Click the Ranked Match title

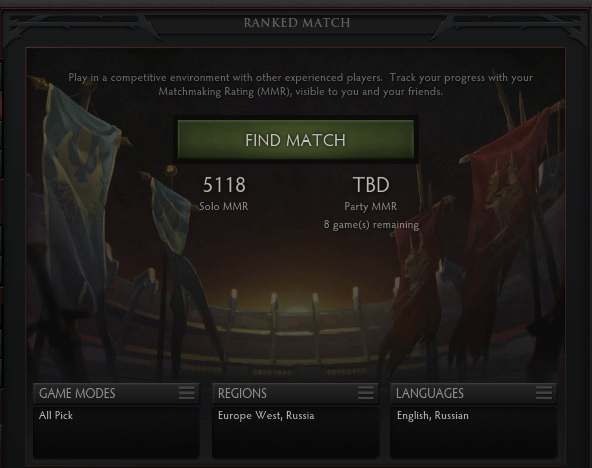point(297,23)
